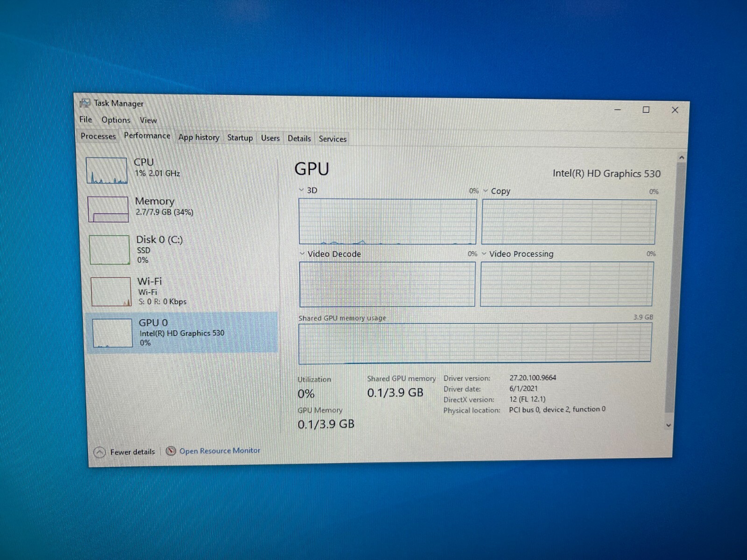Click the Shared GPU memory usage graph
747x560 pixels.
(x=475, y=343)
